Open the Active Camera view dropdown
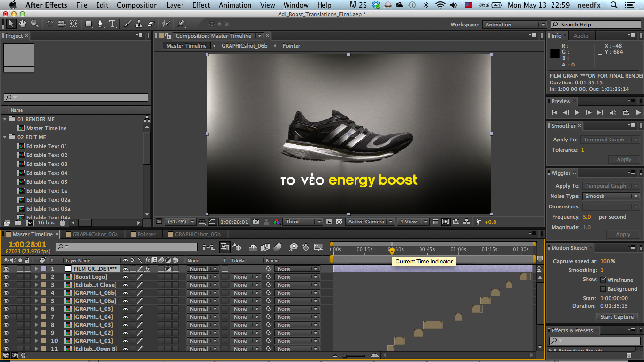Screen dimensions: 644x362 [x=369, y=222]
